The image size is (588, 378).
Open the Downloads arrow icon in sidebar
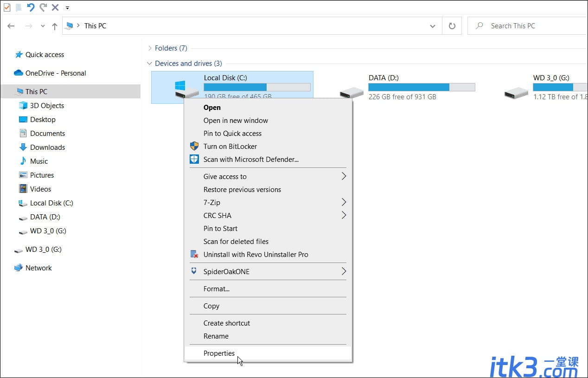23,147
